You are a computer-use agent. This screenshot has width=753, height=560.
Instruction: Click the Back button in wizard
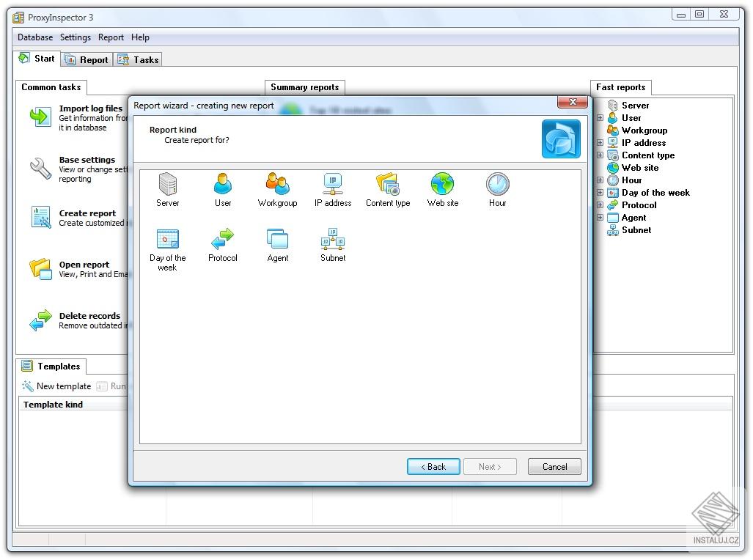[433, 466]
